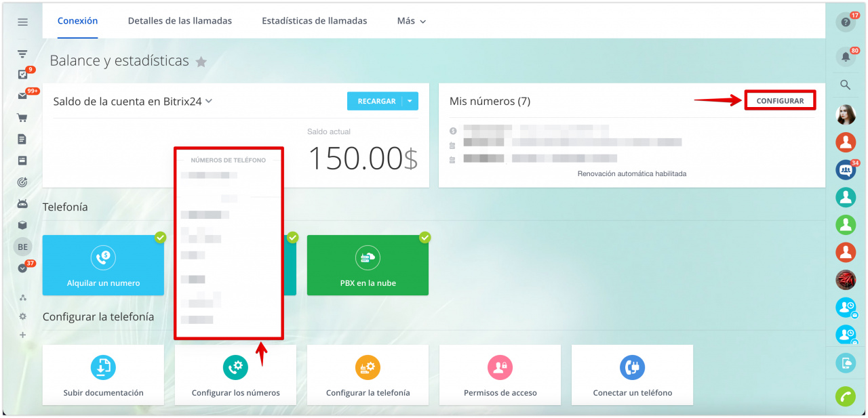Viewport: 868px width, 418px height.
Task: Open notifications bell with badge 80
Action: 846,57
